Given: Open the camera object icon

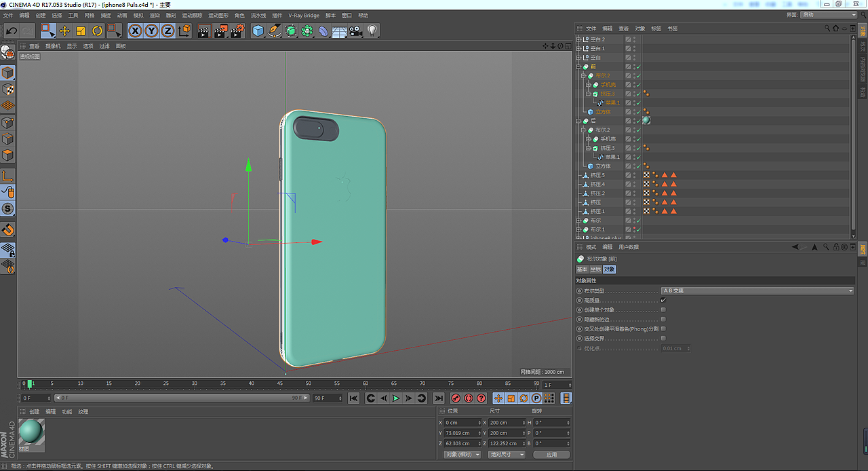Looking at the screenshot, I should 355,31.
